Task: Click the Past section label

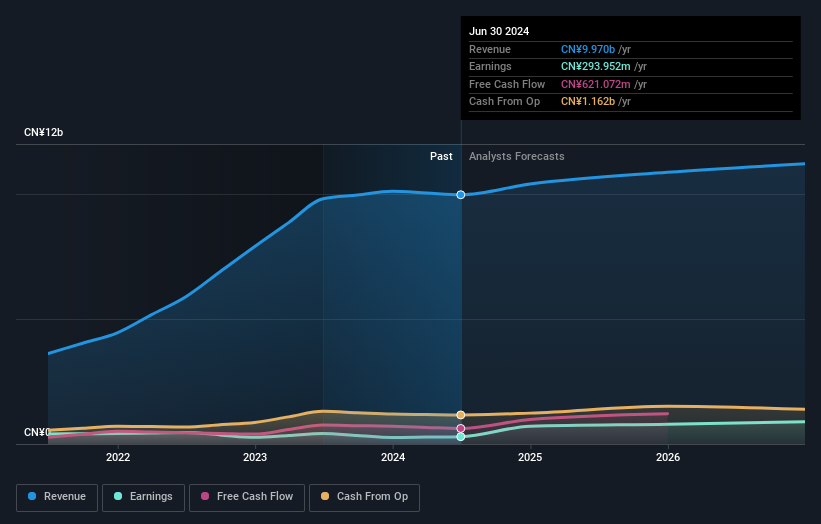Action: click(441, 157)
